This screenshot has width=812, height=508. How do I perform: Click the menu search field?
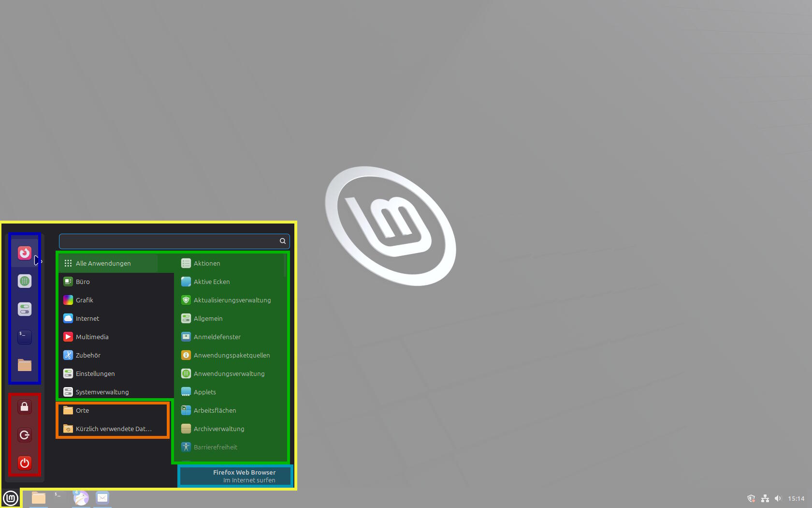(174, 241)
